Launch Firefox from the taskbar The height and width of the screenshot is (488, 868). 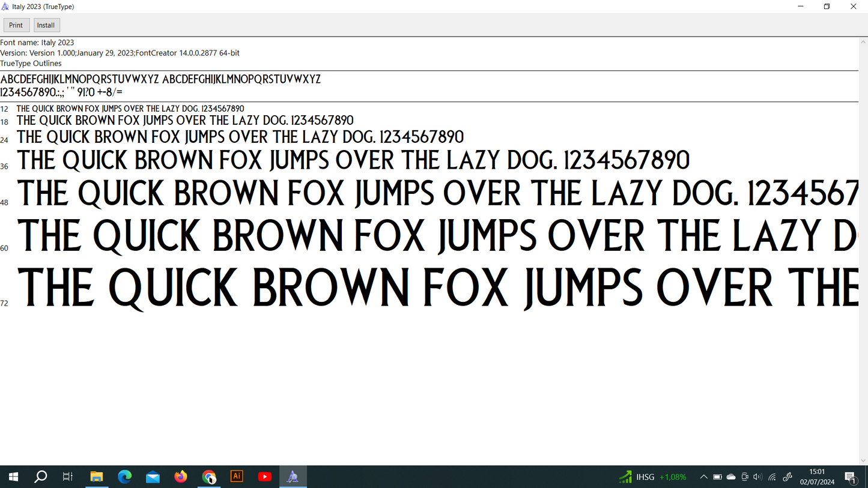181,477
